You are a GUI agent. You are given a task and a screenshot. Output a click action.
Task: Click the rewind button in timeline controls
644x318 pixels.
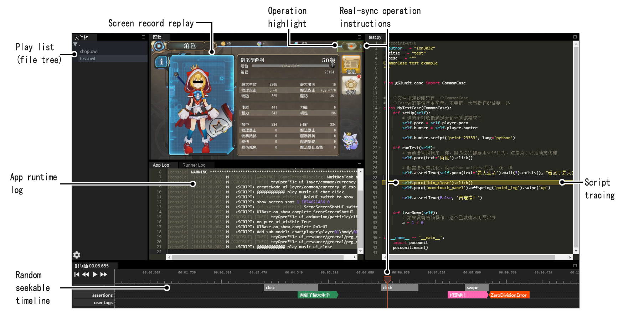tap(86, 275)
